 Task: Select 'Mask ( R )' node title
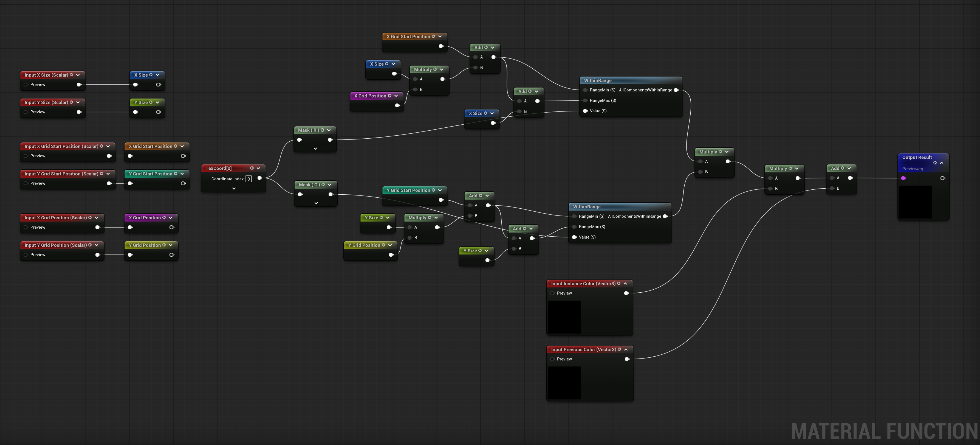(309, 130)
